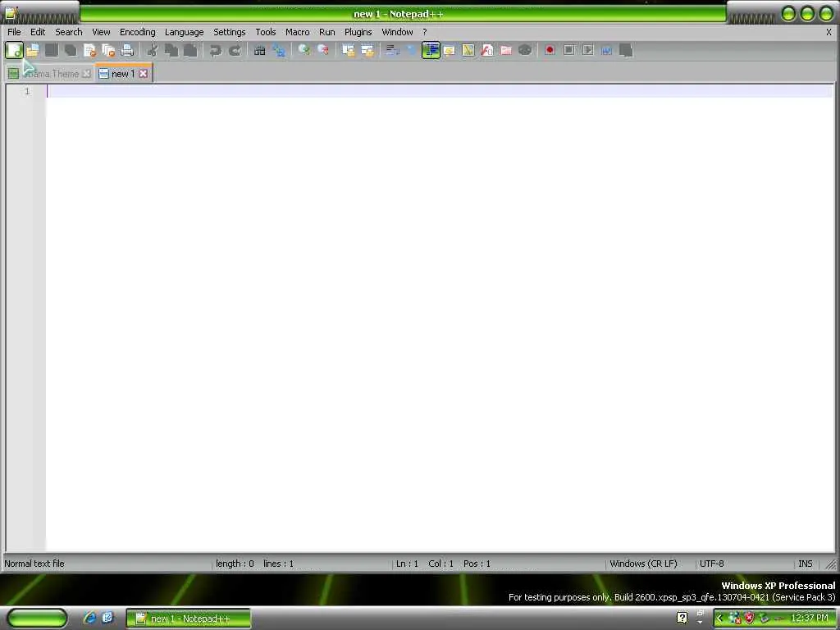The height and width of the screenshot is (630, 840).
Task: Open the Replace dialog toolbar icon
Action: tap(279, 50)
